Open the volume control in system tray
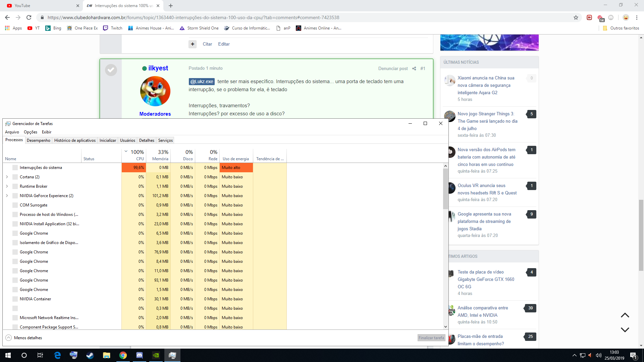The width and height of the screenshot is (644, 362). coord(598,355)
